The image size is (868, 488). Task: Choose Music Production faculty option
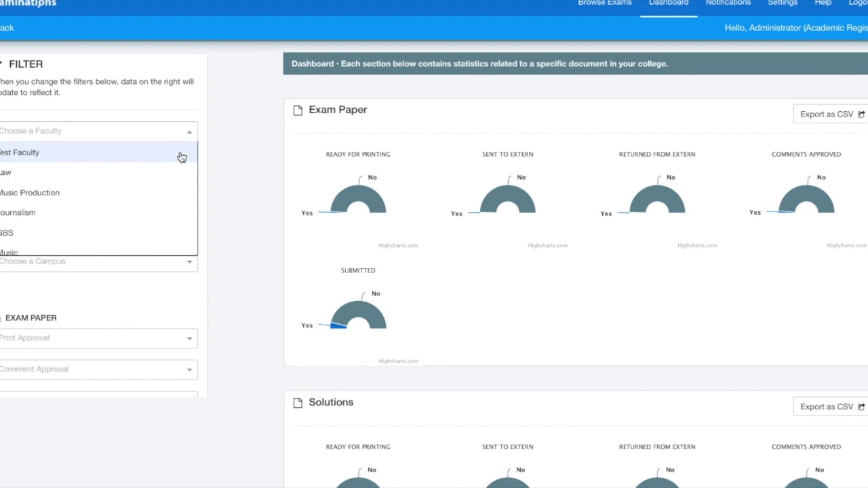[98, 192]
